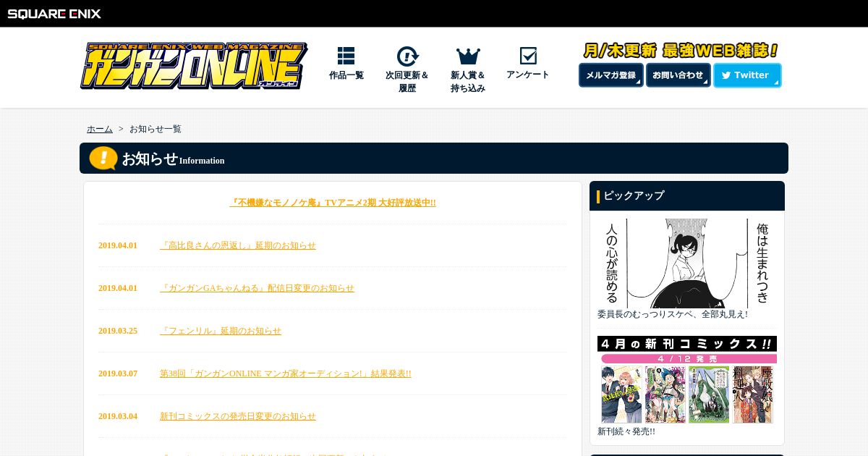Open the Gangan ONLINE magazine logo
Viewport: 868px width, 456px height.
194,66
